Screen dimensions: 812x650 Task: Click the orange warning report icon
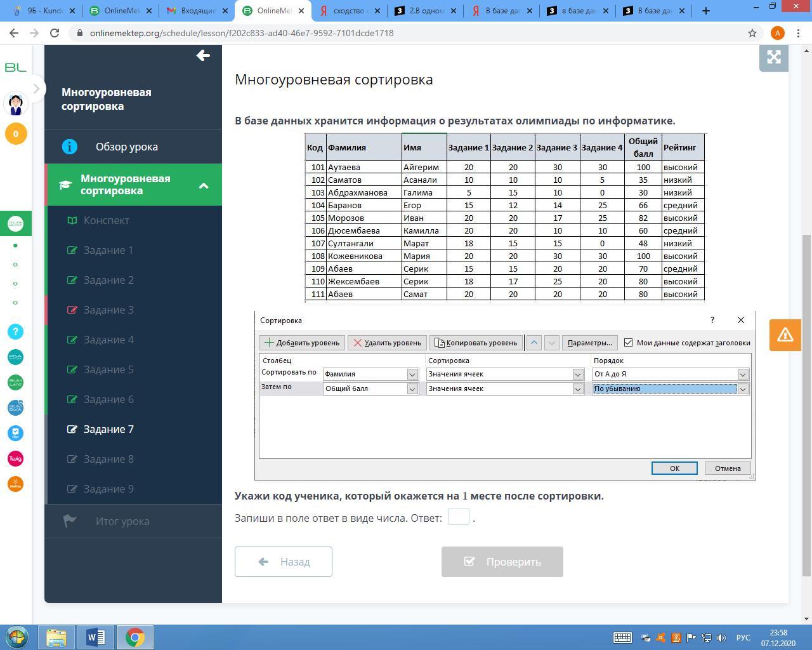785,335
